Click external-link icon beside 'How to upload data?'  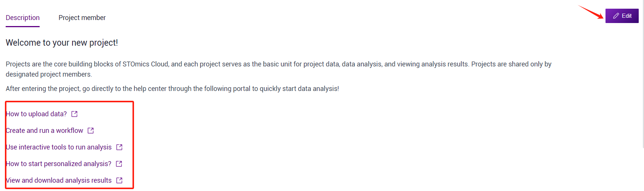point(74,114)
